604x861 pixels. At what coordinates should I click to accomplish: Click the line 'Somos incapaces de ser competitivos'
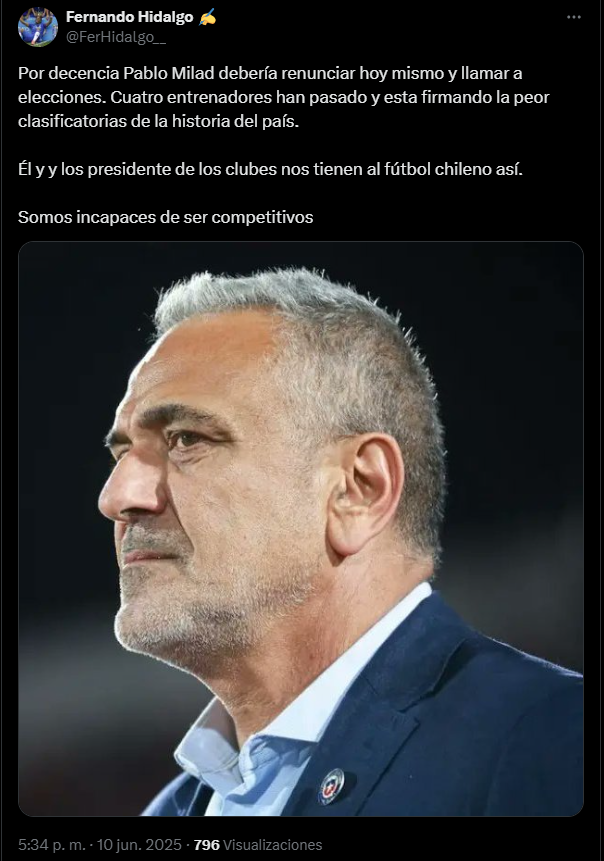tap(166, 217)
